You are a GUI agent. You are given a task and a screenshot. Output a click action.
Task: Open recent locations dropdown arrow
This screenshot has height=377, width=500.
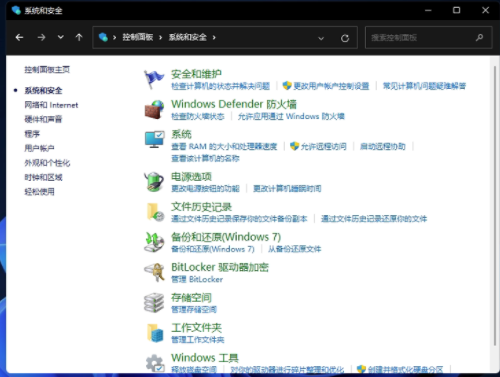(x=60, y=37)
